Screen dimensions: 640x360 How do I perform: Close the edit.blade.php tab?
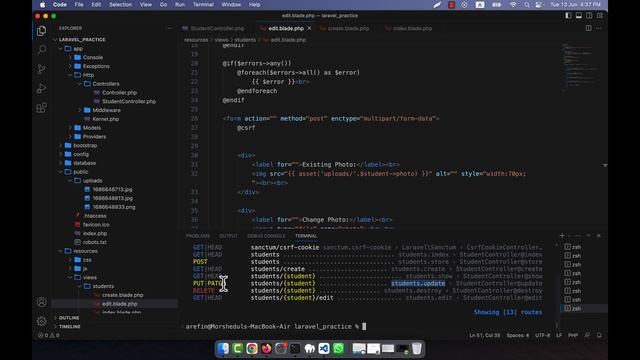[x=309, y=28]
